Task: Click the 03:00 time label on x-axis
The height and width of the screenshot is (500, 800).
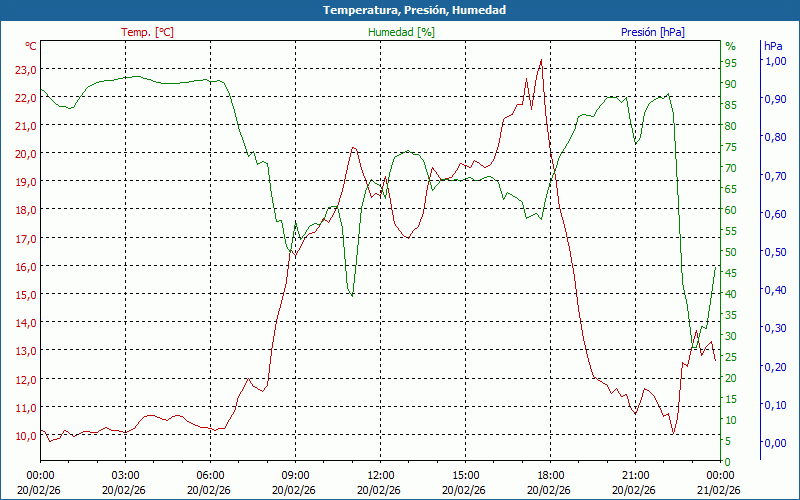Action: (x=125, y=475)
